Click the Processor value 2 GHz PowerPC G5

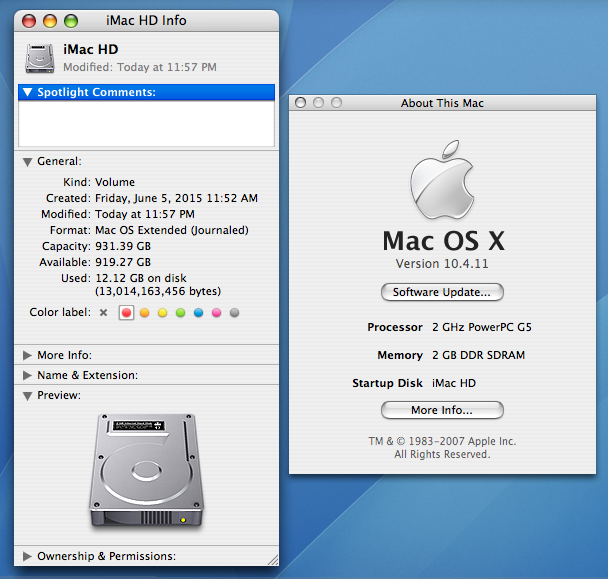482,327
